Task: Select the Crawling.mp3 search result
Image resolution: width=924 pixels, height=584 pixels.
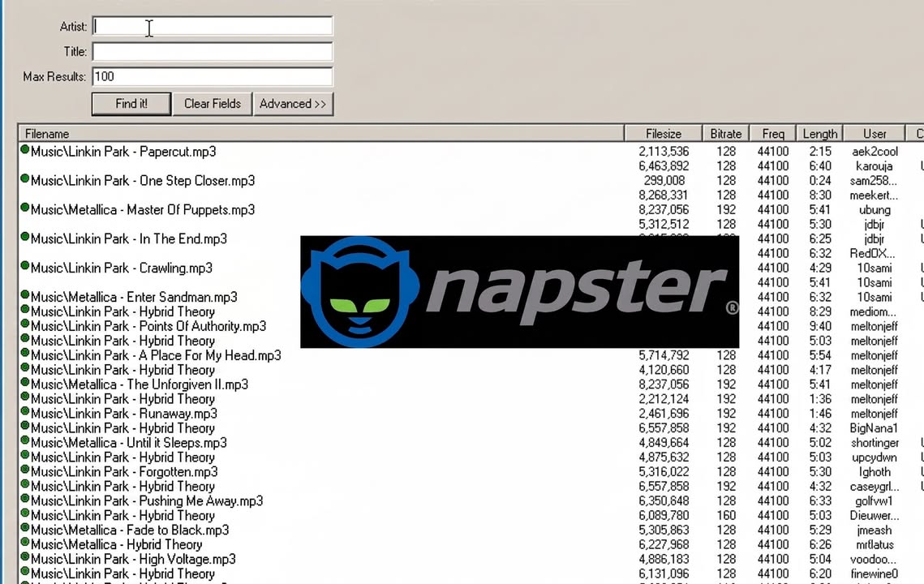Action: [122, 268]
